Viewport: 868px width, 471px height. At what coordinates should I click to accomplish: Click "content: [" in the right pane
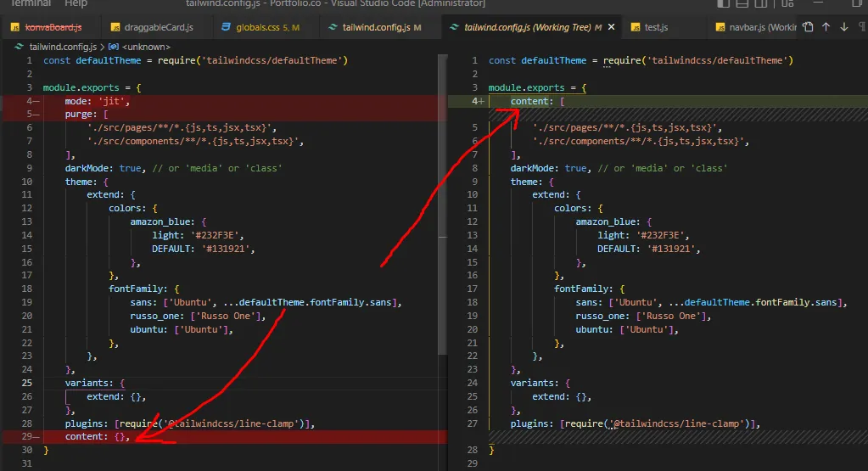(x=538, y=101)
